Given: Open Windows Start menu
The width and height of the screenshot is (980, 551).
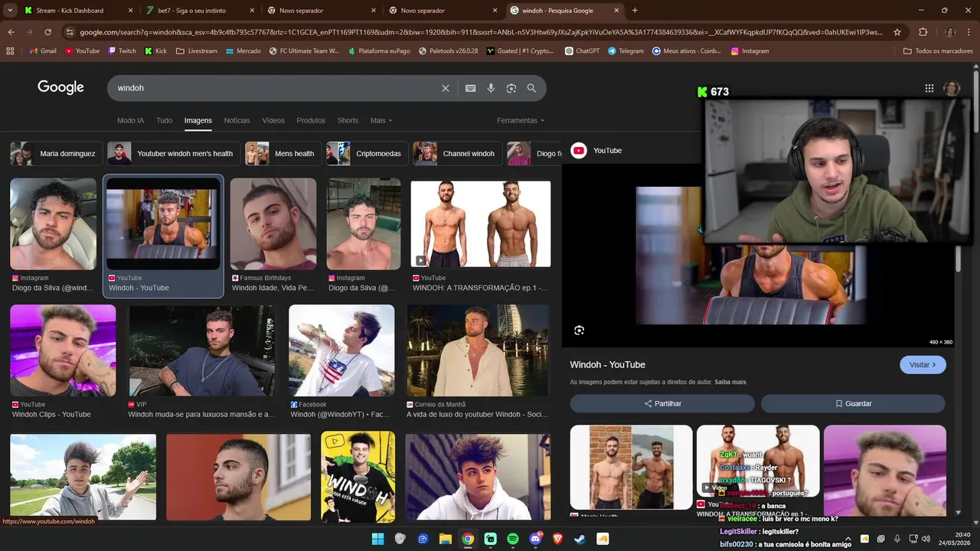Looking at the screenshot, I should tap(377, 539).
